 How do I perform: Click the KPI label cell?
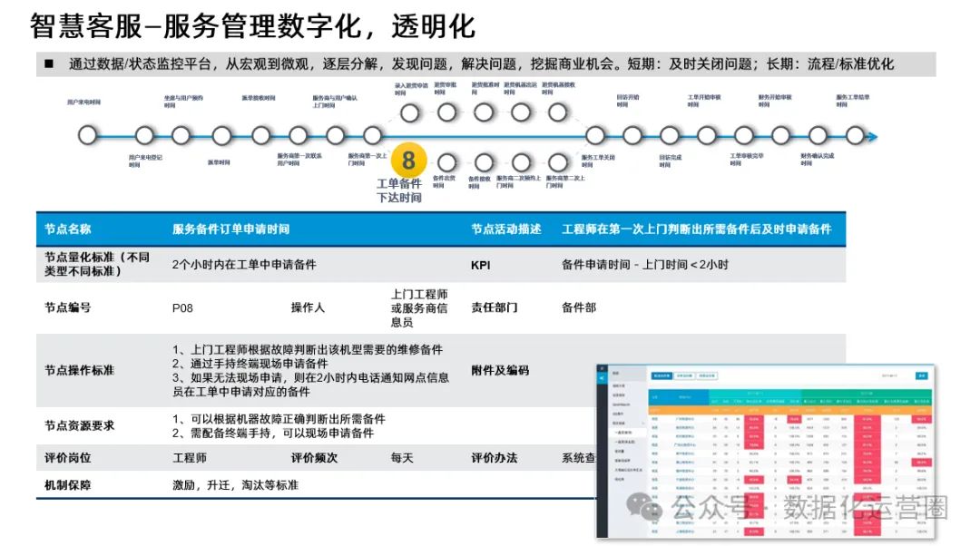[481, 266]
